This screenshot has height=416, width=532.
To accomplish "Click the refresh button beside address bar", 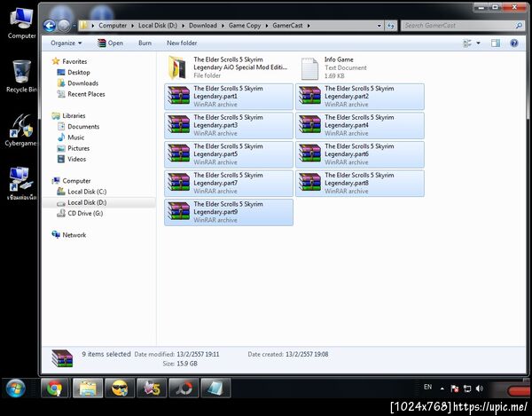I will point(391,26).
